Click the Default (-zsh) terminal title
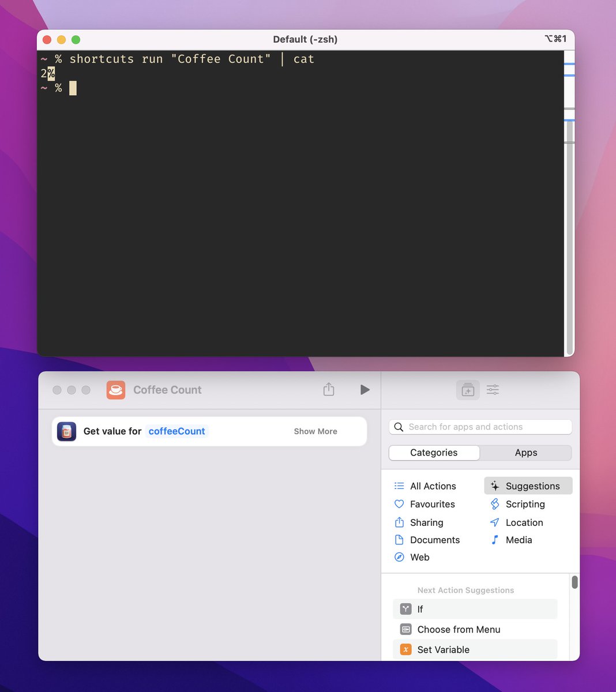616x692 pixels. 305,39
